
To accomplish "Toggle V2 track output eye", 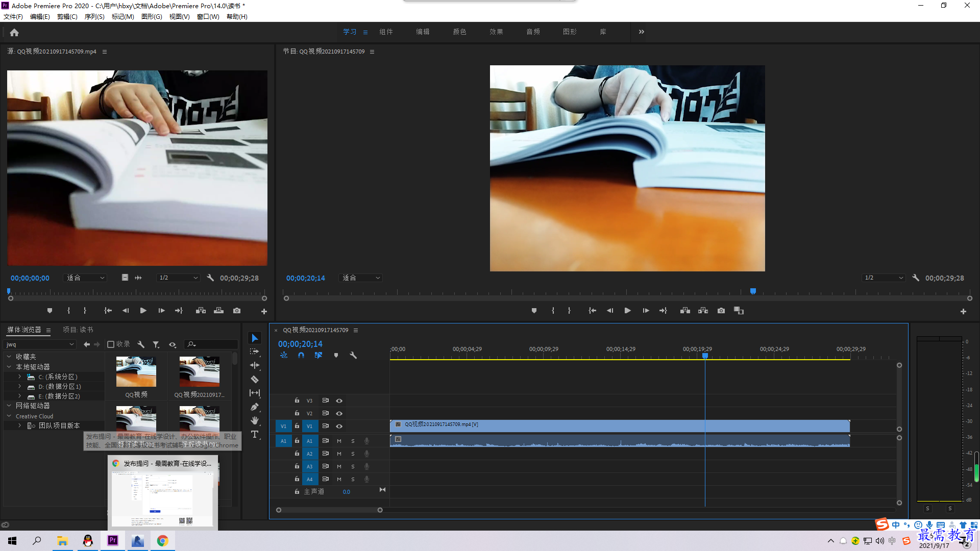I will tap(339, 413).
